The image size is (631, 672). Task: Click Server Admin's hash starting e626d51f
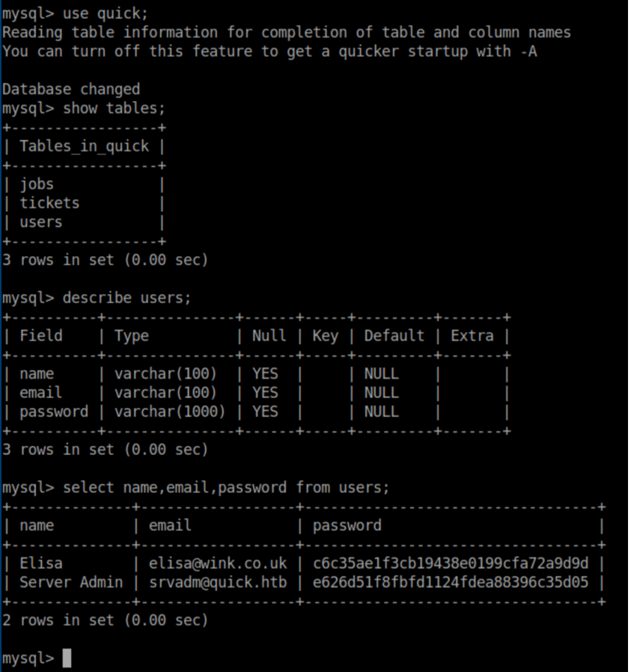(x=451, y=582)
